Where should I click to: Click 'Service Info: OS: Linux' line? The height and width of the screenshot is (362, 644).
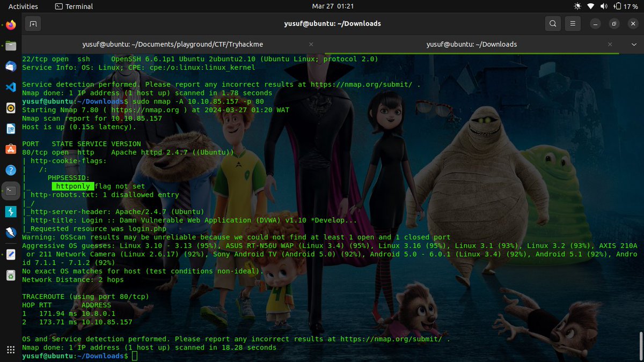138,68
